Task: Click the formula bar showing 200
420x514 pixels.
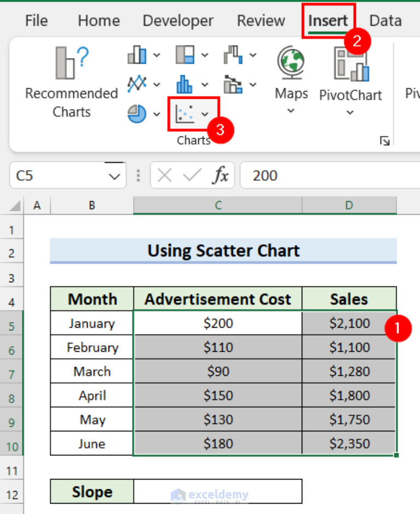Action: pos(330,175)
